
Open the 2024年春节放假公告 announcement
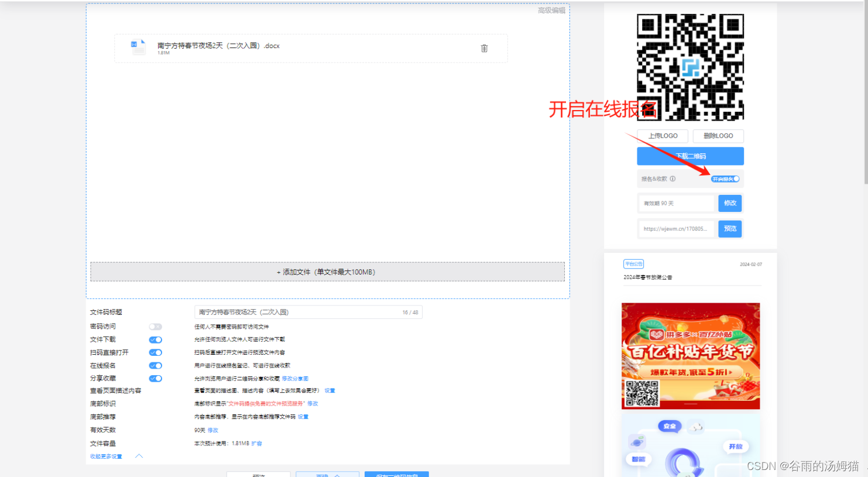click(x=648, y=277)
